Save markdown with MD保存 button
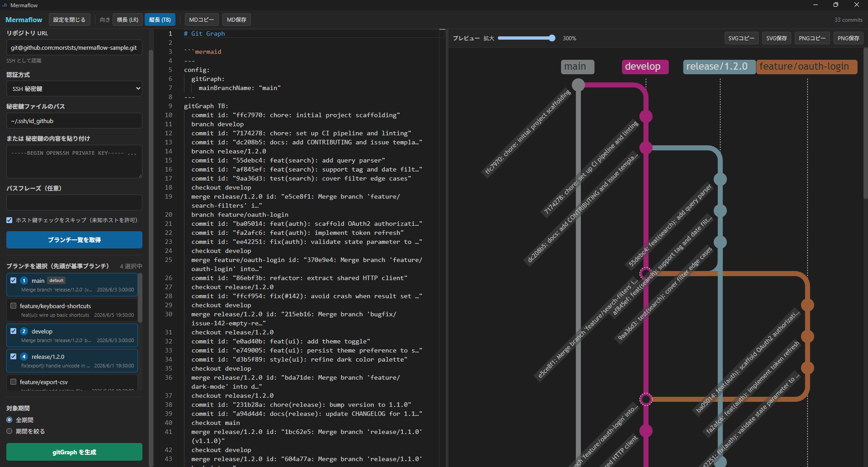The width and height of the screenshot is (868, 467). coord(236,20)
